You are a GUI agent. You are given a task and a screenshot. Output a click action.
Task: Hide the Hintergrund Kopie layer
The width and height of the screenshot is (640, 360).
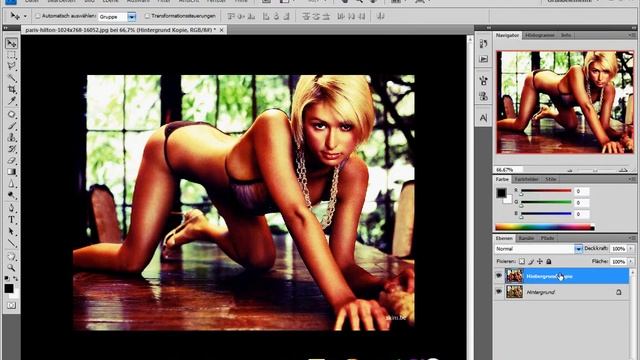point(499,276)
